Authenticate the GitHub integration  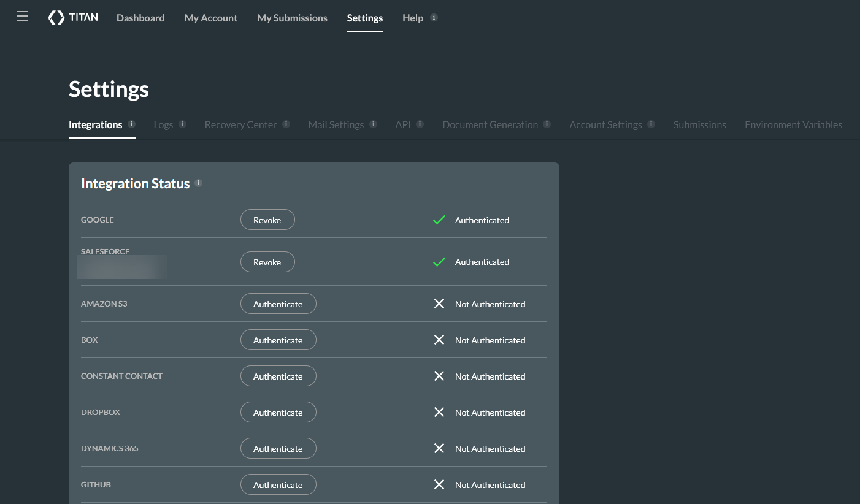click(278, 484)
